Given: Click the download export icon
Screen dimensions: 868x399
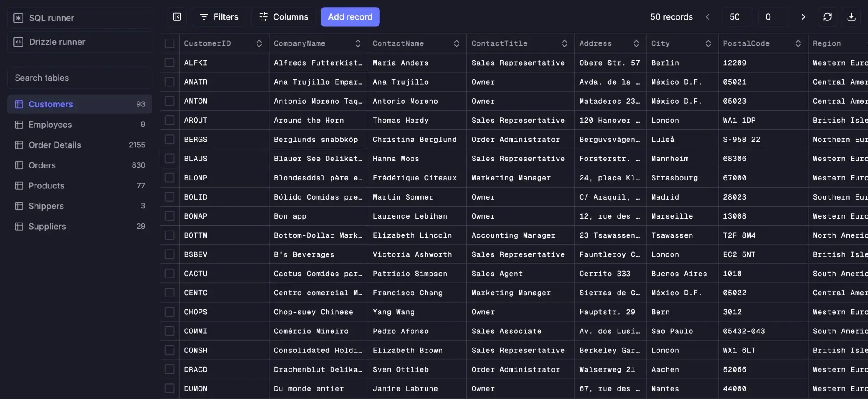Looking at the screenshot, I should 851,17.
